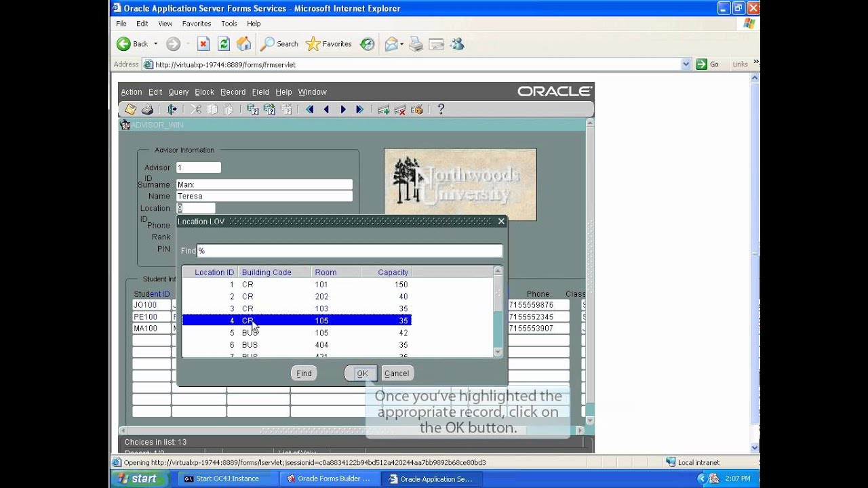Go to next block with double-right arrow
The height and width of the screenshot is (488, 868).
point(359,109)
